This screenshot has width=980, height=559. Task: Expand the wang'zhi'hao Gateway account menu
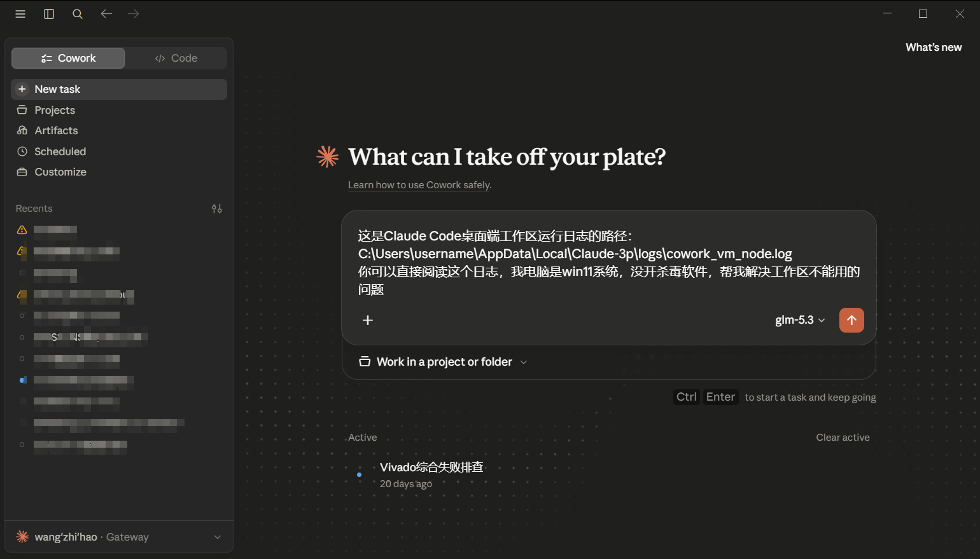[x=119, y=537]
